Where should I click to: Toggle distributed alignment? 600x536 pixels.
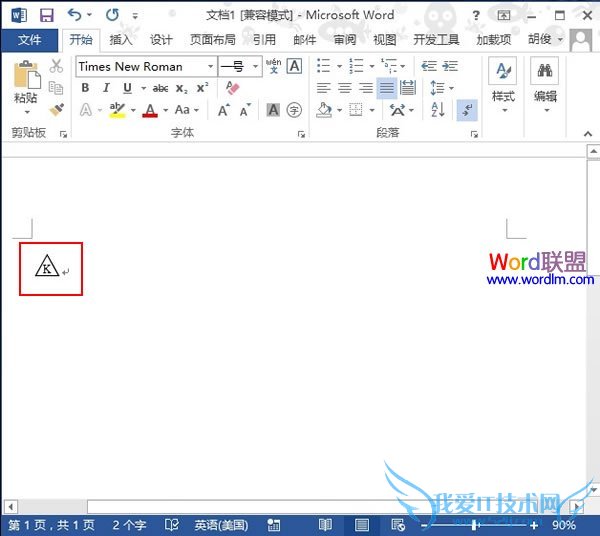coord(408,88)
